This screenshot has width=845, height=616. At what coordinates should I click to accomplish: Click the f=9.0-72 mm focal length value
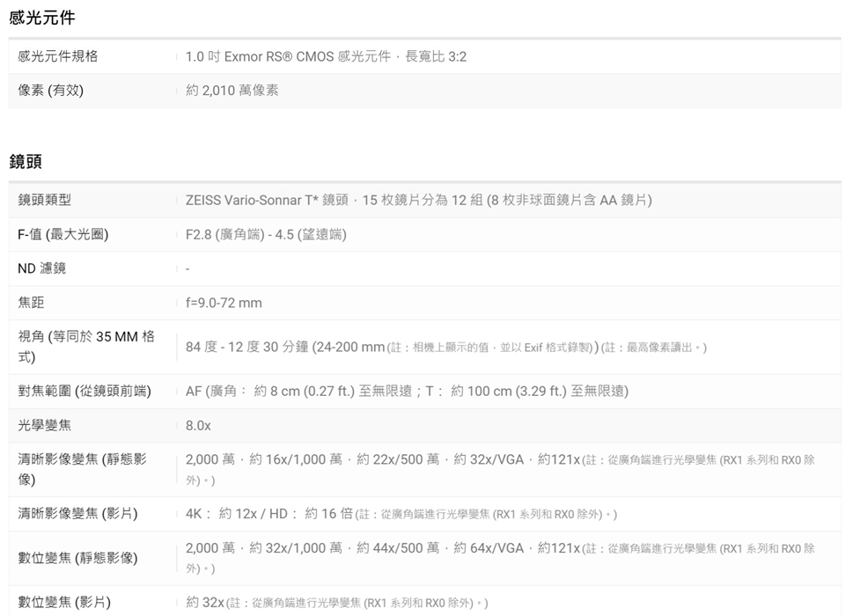click(224, 303)
